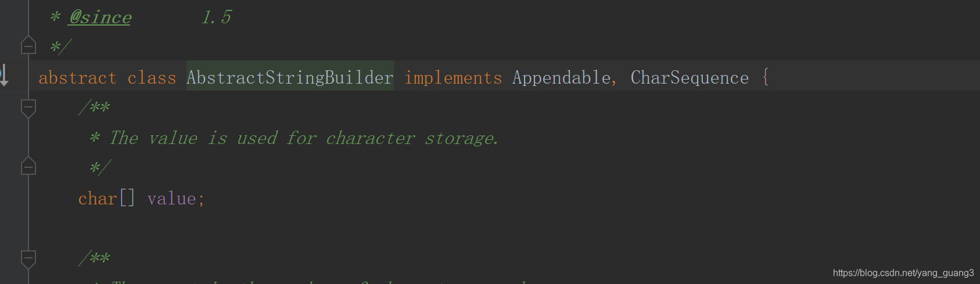
Task: Click the array brackets after char
Action: pyautogui.click(x=127, y=199)
